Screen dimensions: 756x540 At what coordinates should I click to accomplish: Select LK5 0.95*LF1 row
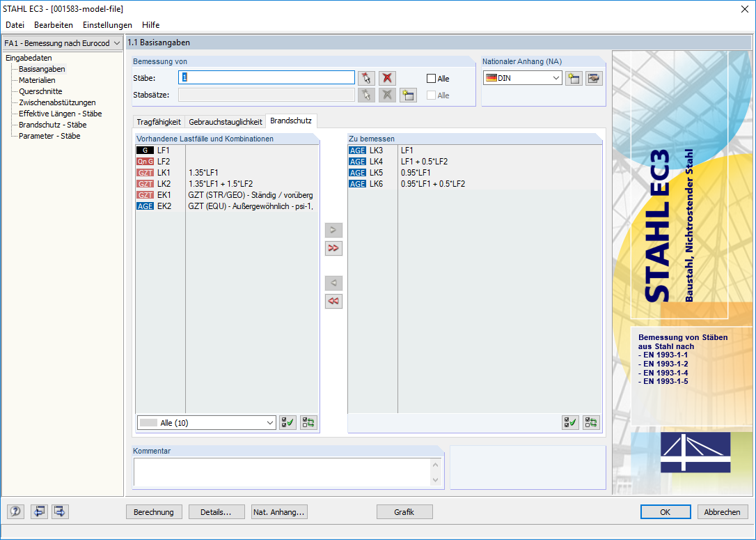coord(475,172)
